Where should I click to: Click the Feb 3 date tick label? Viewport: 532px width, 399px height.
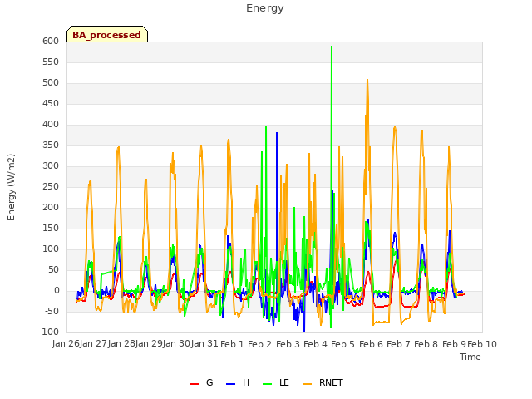pyautogui.click(x=288, y=344)
